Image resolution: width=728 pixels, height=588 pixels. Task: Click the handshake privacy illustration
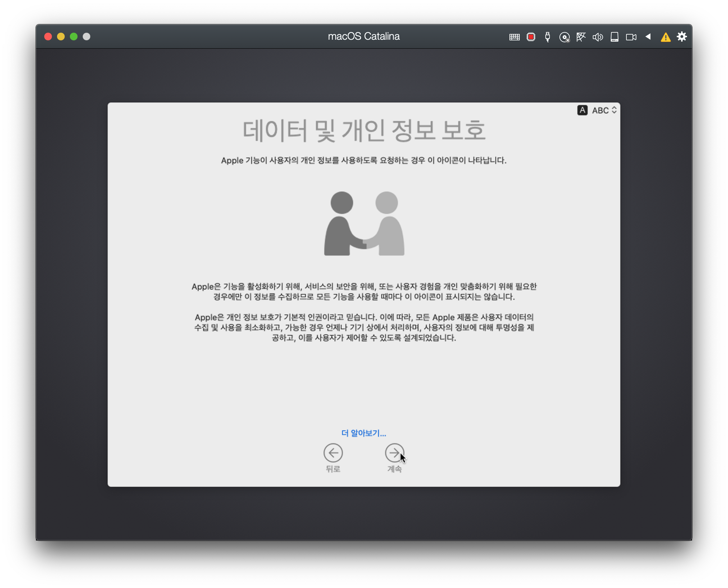[x=364, y=224]
